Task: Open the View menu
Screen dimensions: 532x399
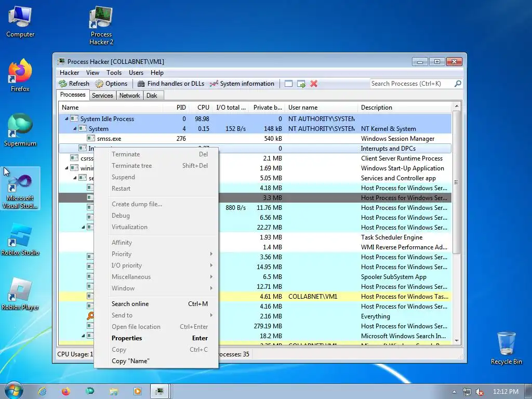Action: [x=92, y=73]
